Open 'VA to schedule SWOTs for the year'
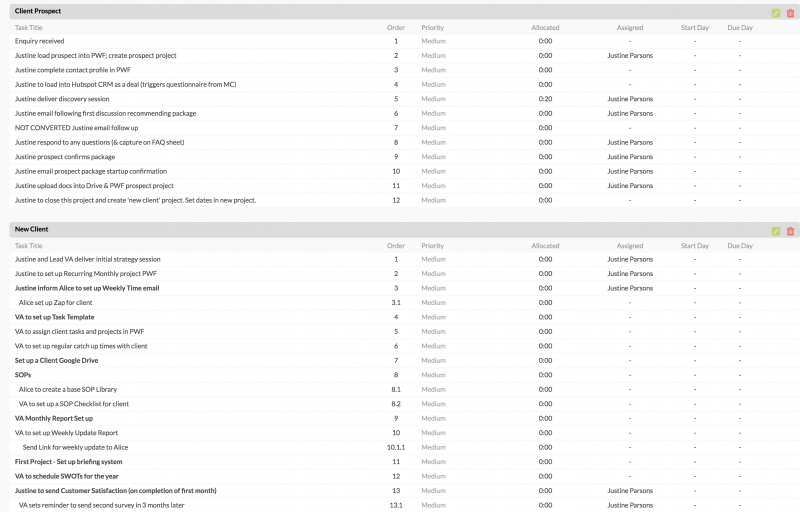This screenshot has width=800, height=512. (x=64, y=476)
